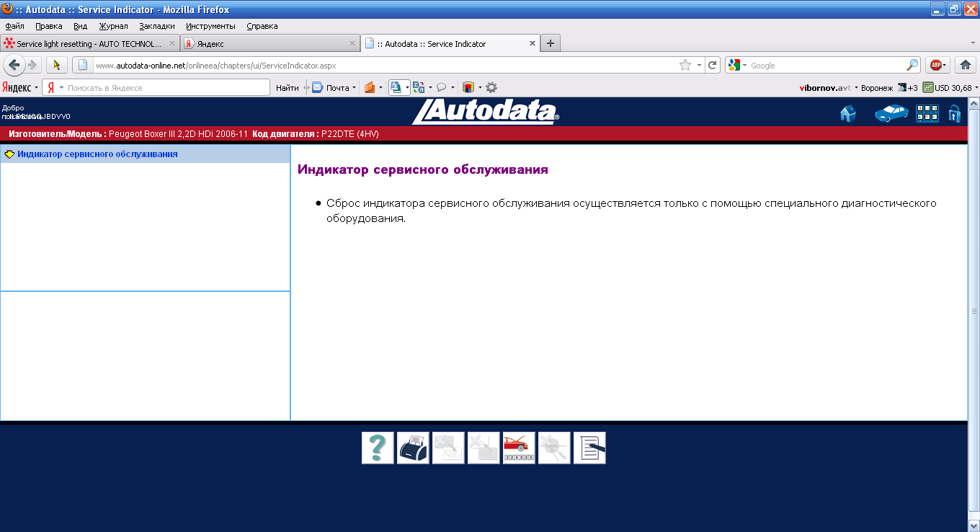The width and height of the screenshot is (980, 532).
Task: Open the red car service intervals icon
Action: [x=519, y=448]
